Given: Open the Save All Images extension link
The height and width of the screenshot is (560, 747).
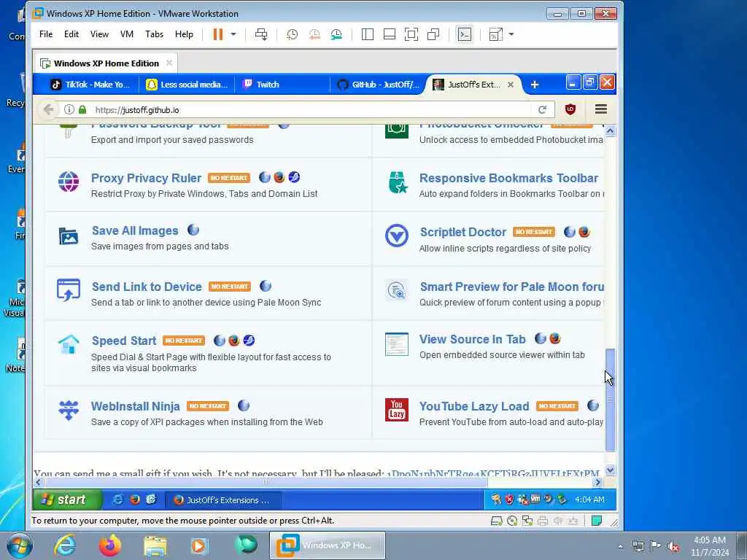Looking at the screenshot, I should pos(135,231).
